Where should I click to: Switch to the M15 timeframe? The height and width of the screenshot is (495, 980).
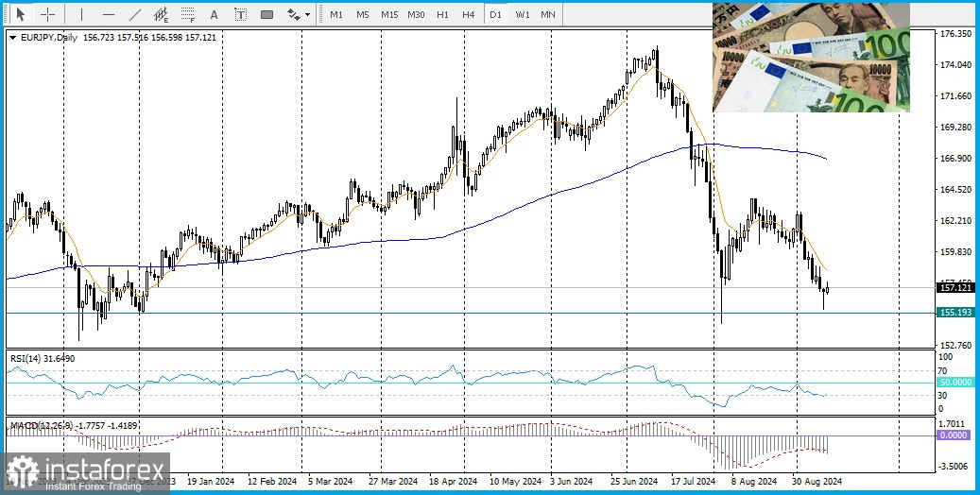coord(389,14)
